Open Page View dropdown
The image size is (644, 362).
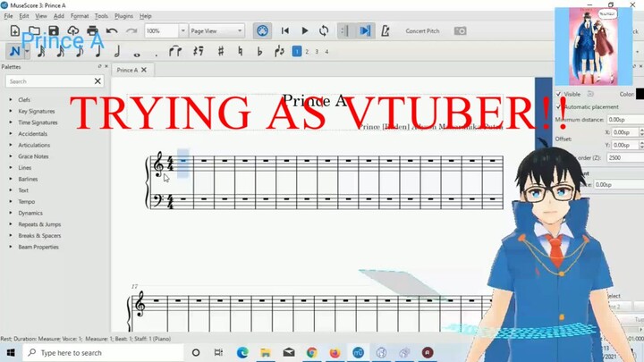tap(216, 30)
